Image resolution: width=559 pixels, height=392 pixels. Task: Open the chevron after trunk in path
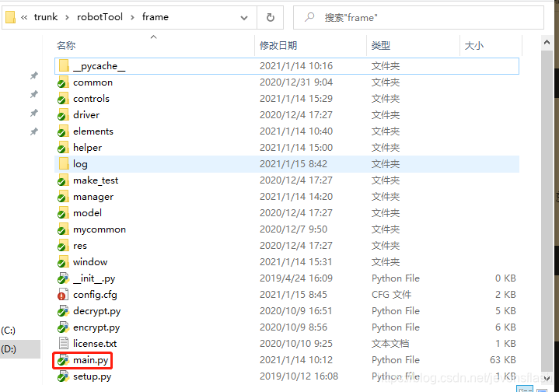(67, 17)
